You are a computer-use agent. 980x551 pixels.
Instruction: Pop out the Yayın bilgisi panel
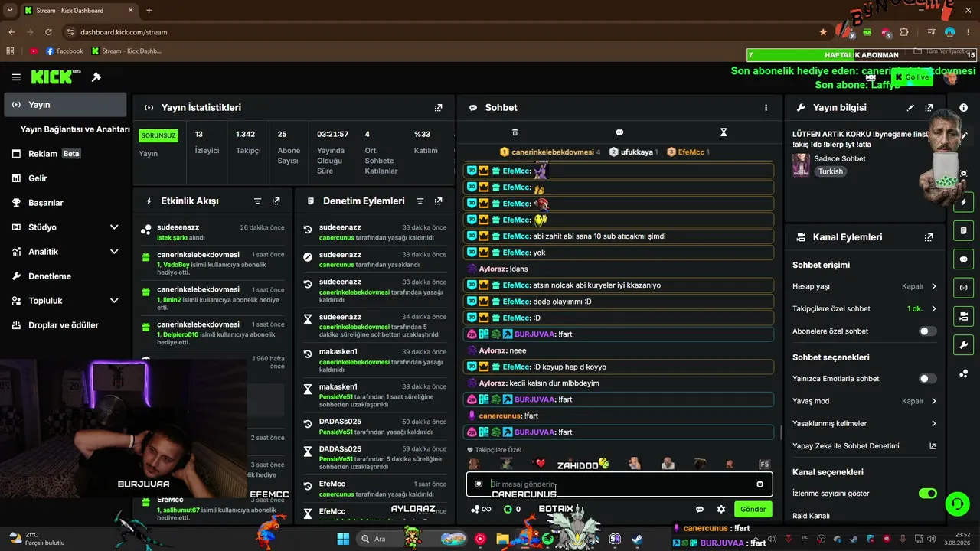929,108
